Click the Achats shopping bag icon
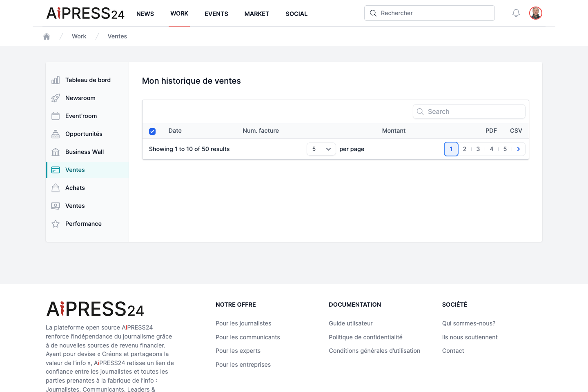 [56, 188]
